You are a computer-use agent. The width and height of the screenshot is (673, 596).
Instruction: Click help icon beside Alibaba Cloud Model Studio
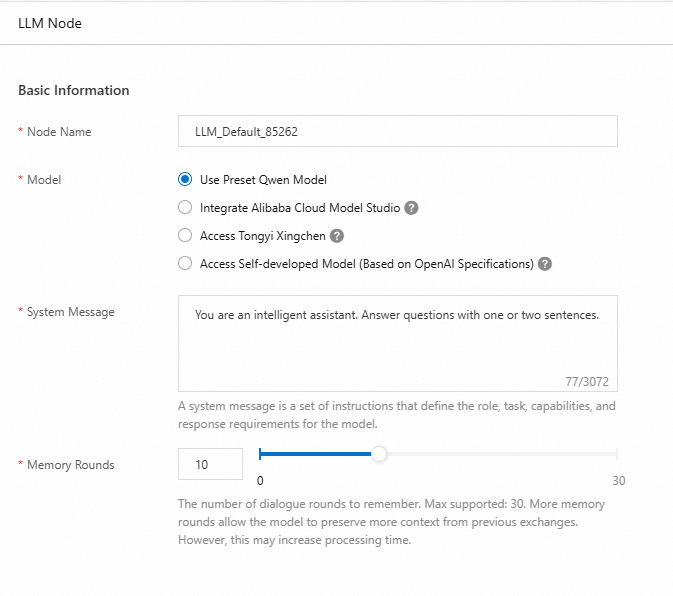[411, 208]
